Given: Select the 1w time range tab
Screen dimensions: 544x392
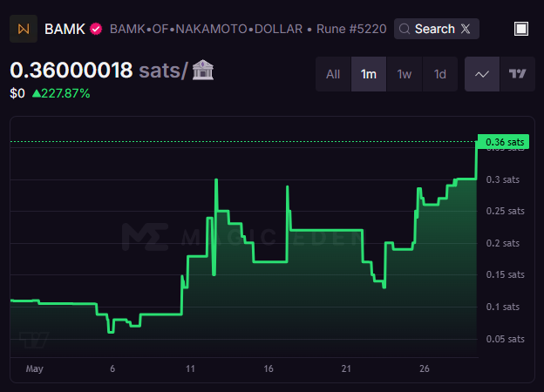Looking at the screenshot, I should coord(405,74).
